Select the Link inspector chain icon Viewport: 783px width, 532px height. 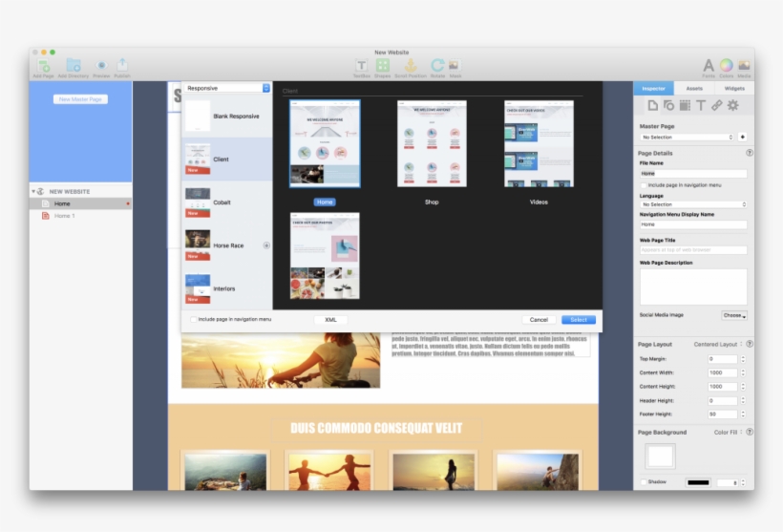pos(716,105)
